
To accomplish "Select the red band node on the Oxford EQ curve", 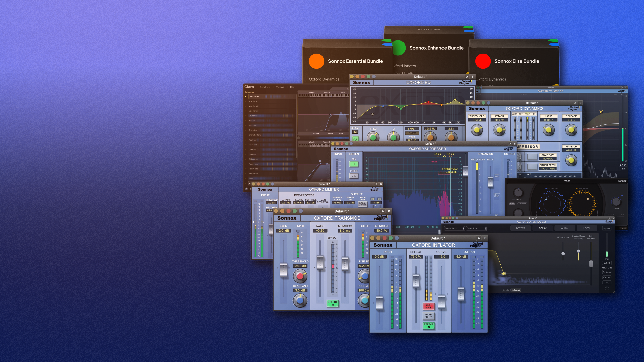I will [428, 102].
